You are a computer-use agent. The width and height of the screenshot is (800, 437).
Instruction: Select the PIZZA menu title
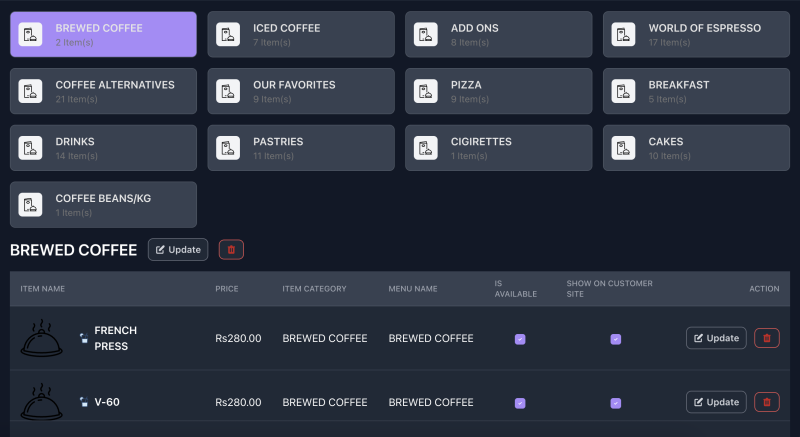pyautogui.click(x=466, y=85)
